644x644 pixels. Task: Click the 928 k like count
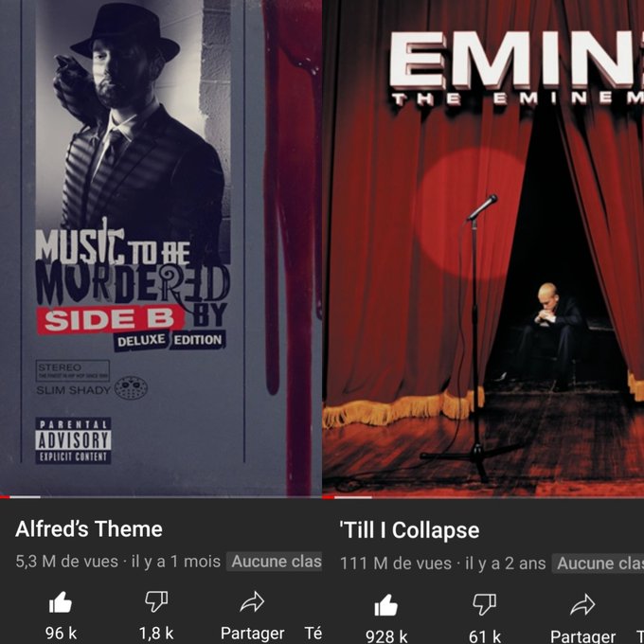tap(386, 636)
